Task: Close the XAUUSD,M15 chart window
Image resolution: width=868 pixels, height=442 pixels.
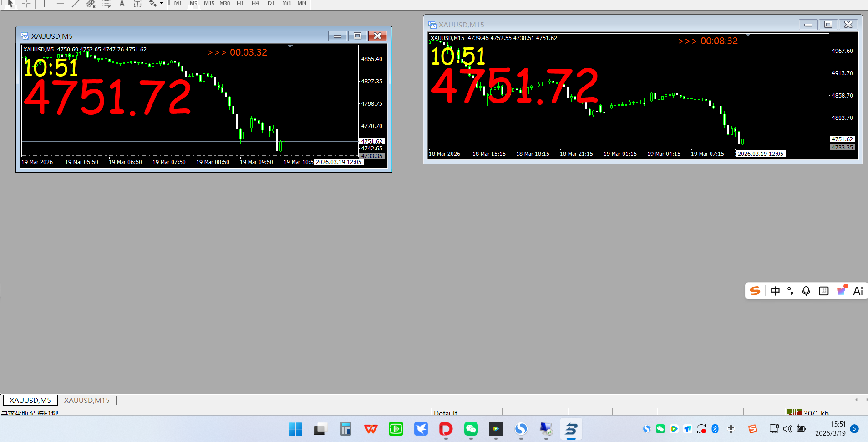Action: click(x=848, y=25)
